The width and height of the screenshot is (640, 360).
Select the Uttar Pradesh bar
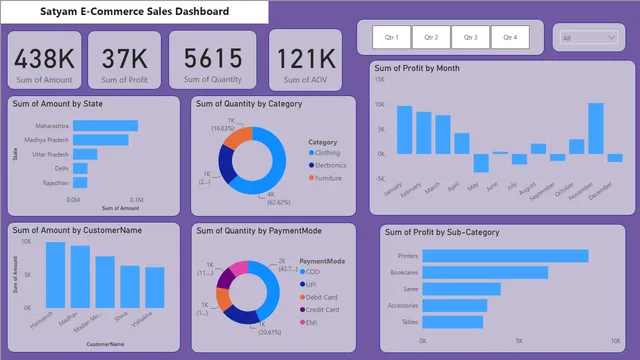click(x=85, y=154)
